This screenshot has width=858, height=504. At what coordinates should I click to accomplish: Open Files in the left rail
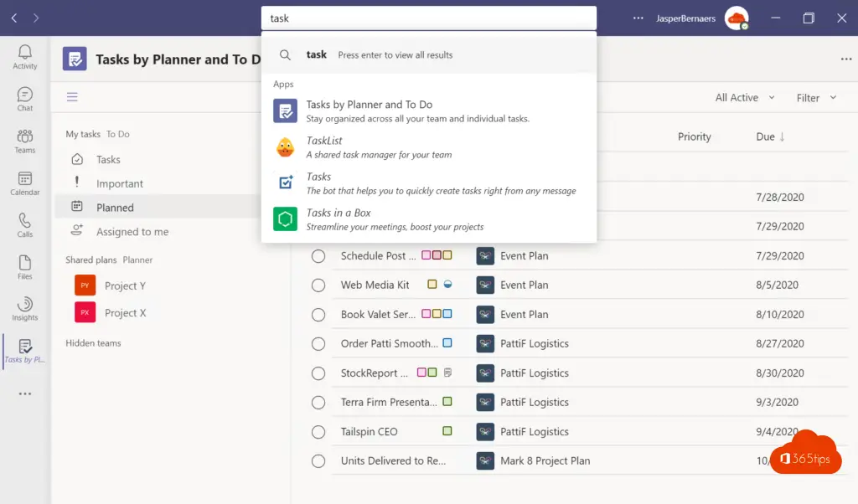point(24,267)
